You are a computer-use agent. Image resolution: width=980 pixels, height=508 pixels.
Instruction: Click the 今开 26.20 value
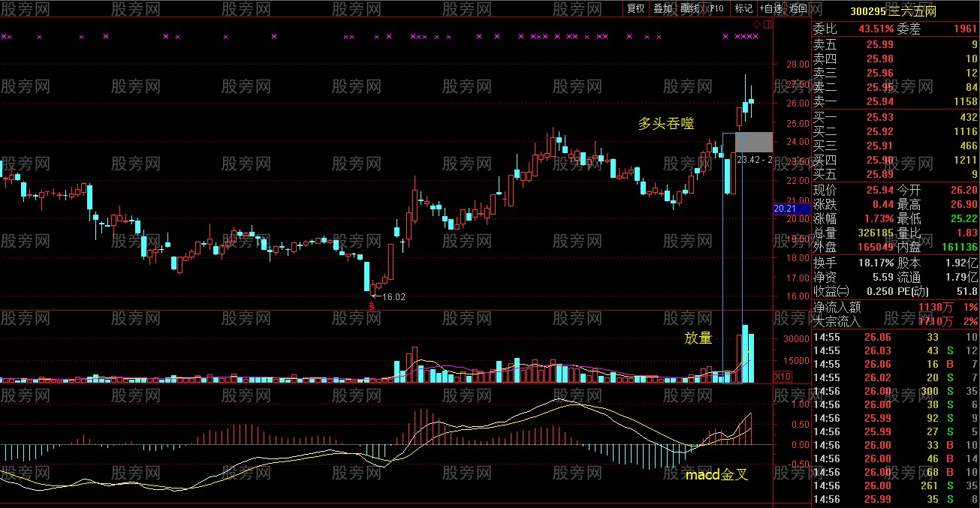(x=963, y=190)
